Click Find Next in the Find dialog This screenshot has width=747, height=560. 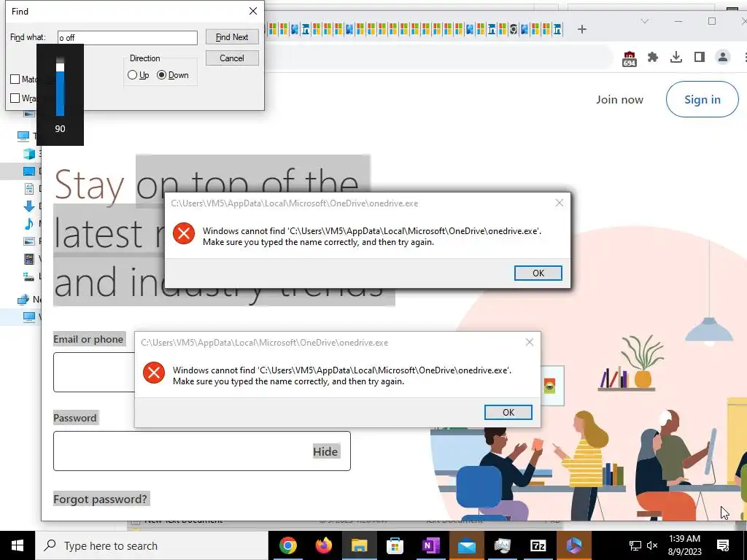pyautogui.click(x=232, y=37)
